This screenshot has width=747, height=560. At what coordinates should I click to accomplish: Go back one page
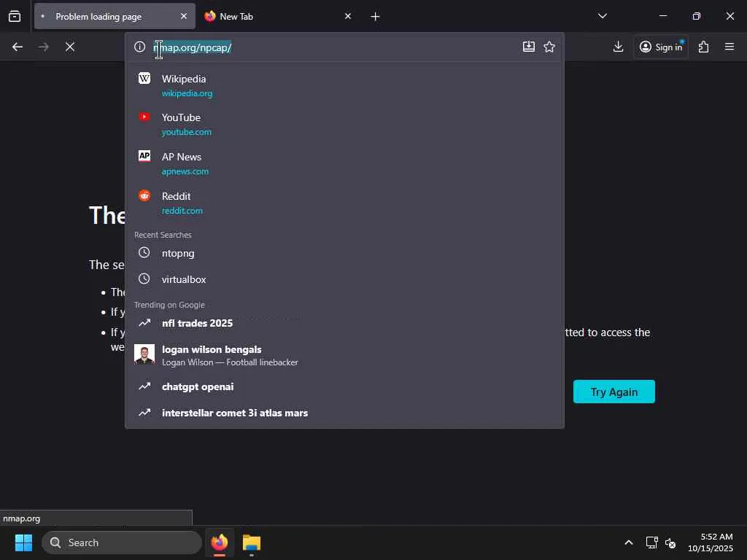pyautogui.click(x=18, y=47)
